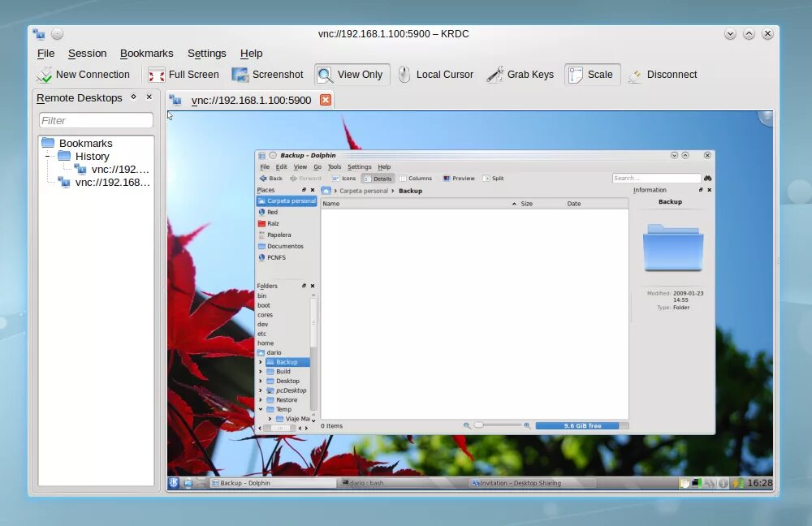The image size is (812, 526).
Task: Click the zoom in magnifier in Dolphin
Action: [x=527, y=425]
